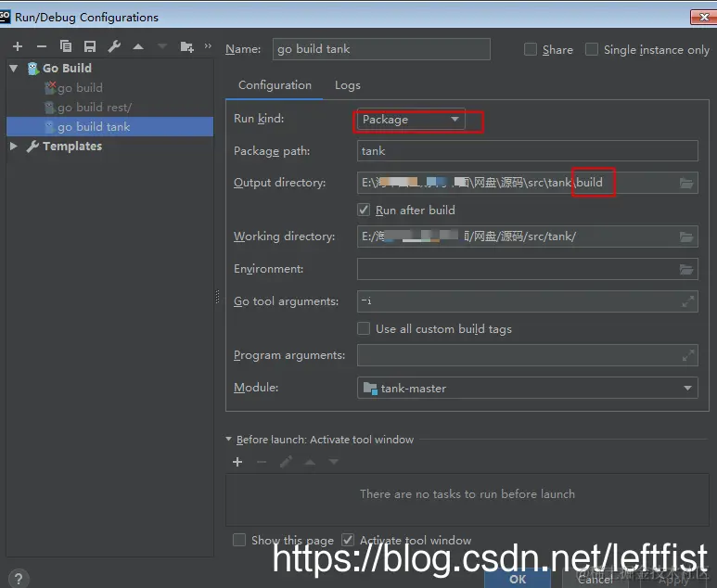Open the Module dropdown showing tank-master
The width and height of the screenshot is (717, 588).
point(527,388)
